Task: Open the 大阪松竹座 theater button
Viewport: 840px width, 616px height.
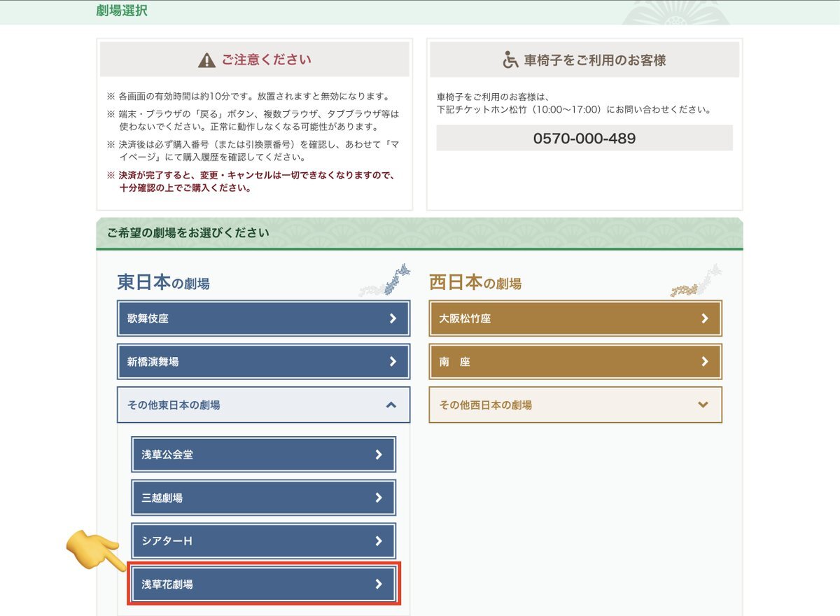Action: (575, 318)
